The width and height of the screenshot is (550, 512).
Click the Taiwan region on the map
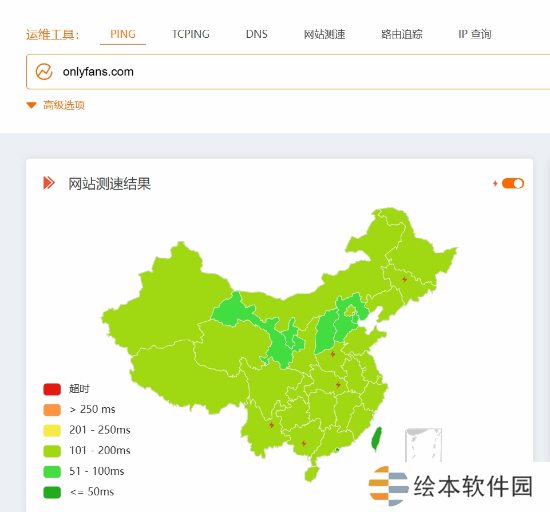point(376,439)
